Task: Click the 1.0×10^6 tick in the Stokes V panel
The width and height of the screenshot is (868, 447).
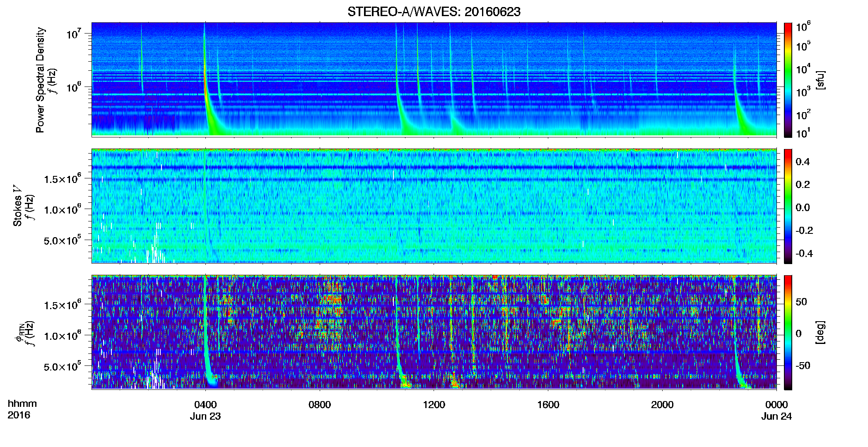Action: tap(63, 209)
